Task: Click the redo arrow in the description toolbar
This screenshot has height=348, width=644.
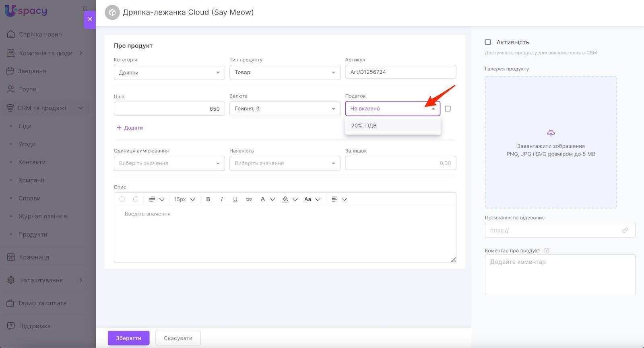Action: [136, 199]
